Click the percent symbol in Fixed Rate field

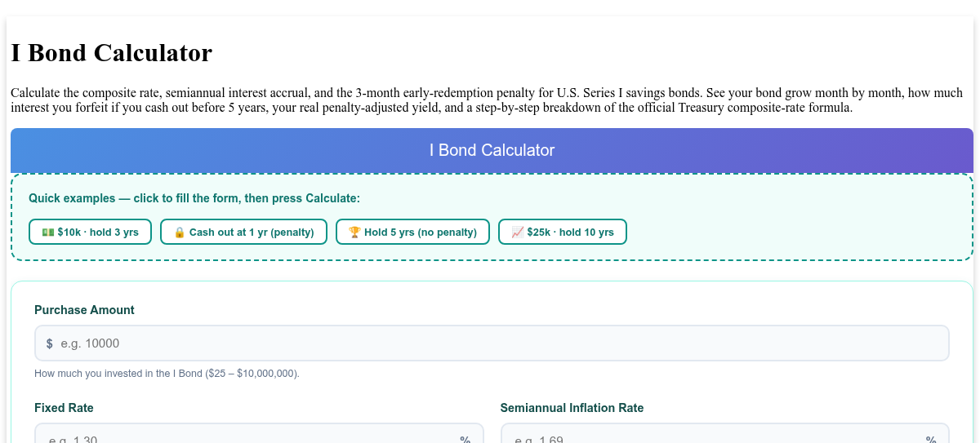pyautogui.click(x=465, y=439)
